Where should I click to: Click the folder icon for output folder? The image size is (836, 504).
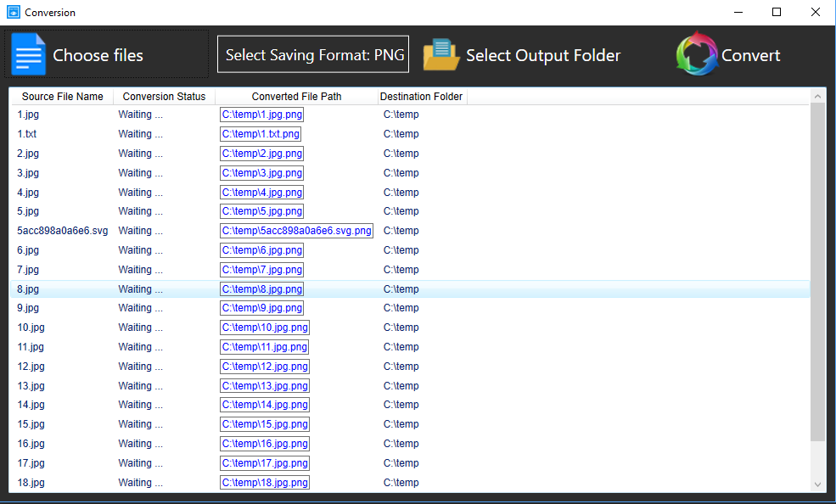[x=441, y=55]
